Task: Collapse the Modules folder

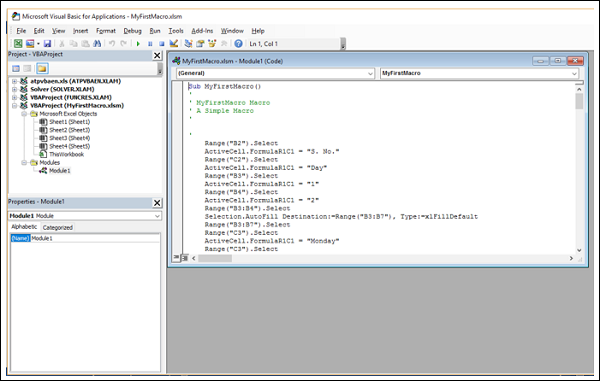Action: click(x=24, y=163)
